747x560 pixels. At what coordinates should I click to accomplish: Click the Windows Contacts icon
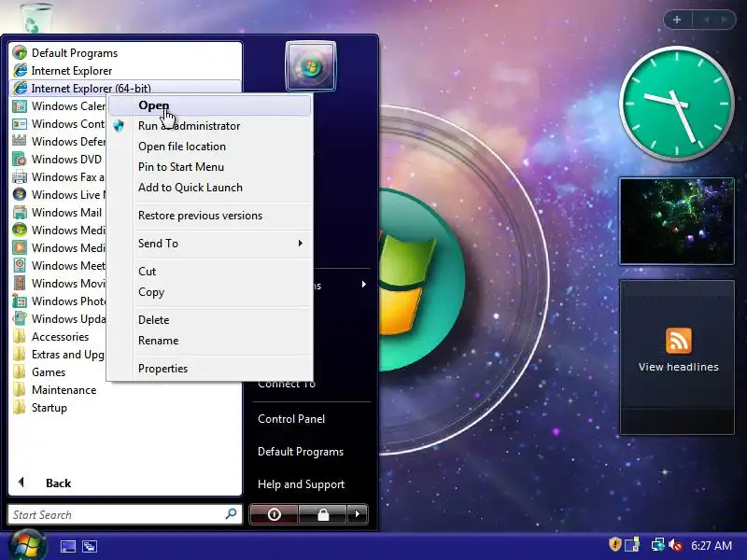[x=20, y=124]
